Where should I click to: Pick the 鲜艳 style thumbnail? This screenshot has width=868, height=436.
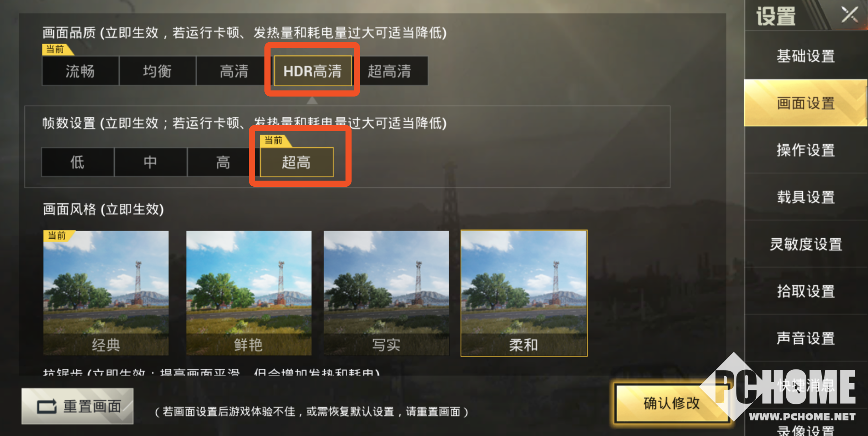249,293
